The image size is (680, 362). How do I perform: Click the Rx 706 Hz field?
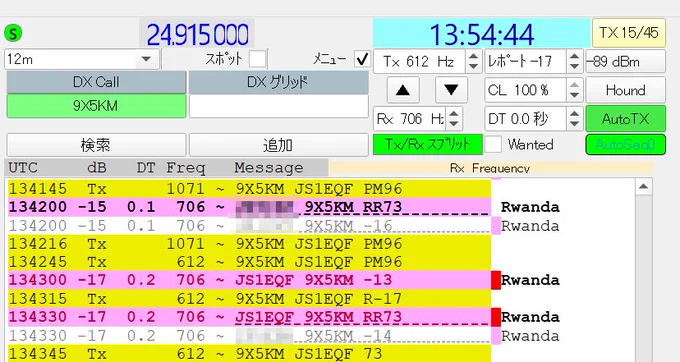click(x=410, y=119)
